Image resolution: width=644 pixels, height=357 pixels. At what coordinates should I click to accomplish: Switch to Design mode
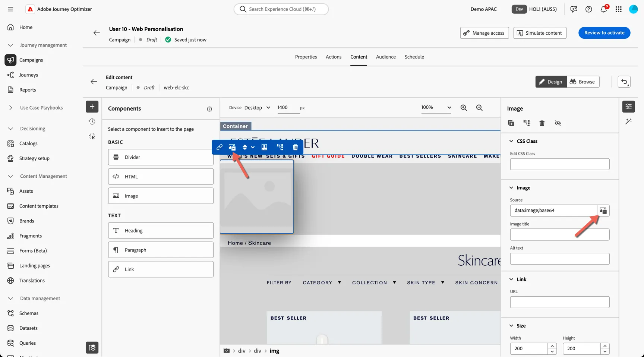(551, 82)
